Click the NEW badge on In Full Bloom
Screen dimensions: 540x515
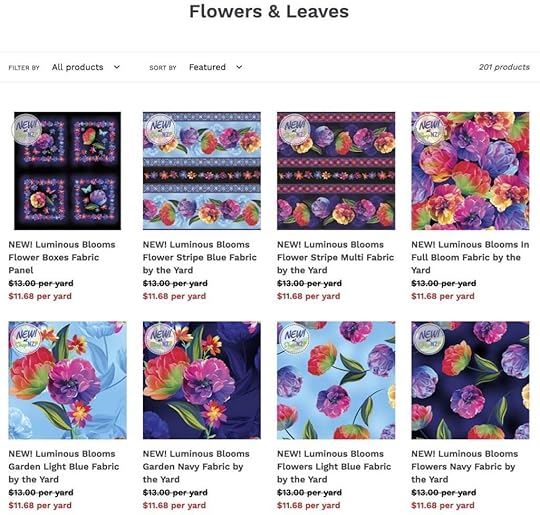click(429, 128)
